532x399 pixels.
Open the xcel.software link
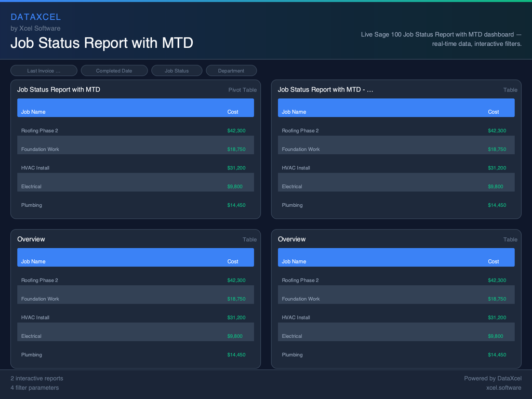point(503,388)
